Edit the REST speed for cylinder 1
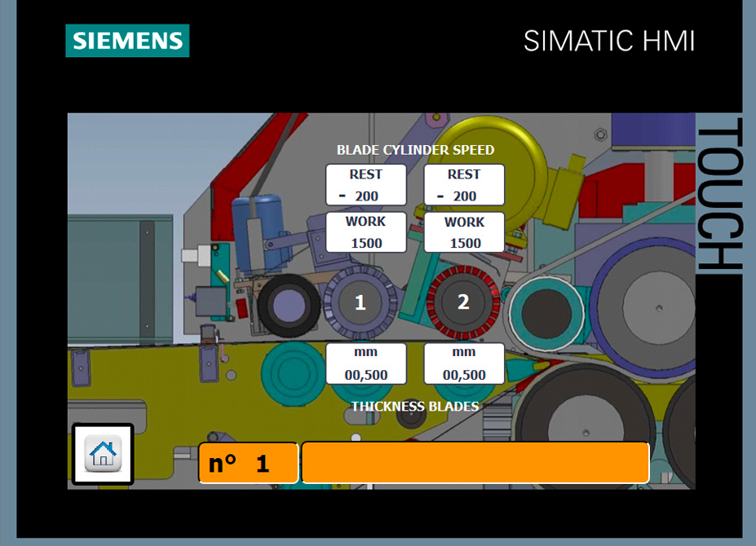The image size is (756, 546). tap(365, 185)
